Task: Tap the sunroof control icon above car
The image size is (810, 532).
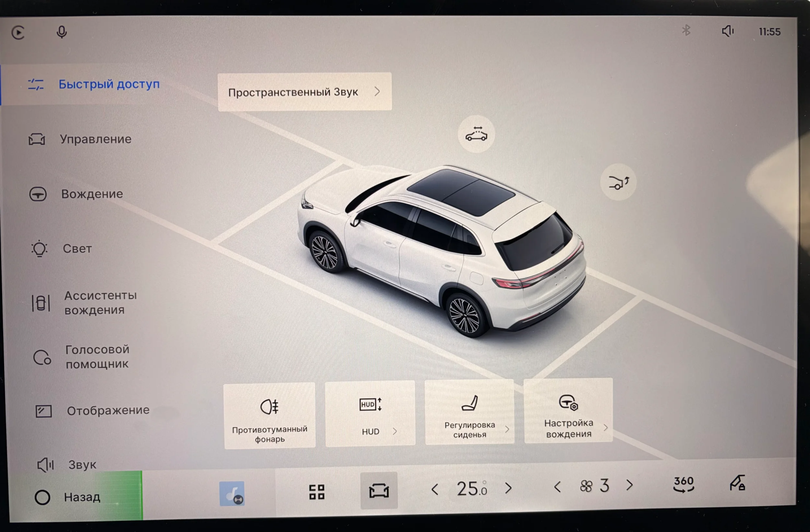Action: tap(476, 134)
